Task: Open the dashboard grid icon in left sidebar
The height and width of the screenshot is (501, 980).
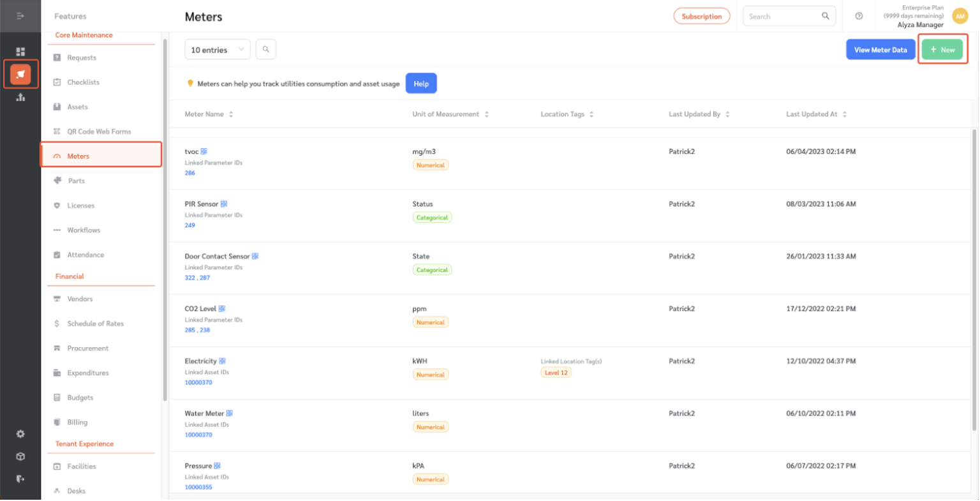Action: coord(20,51)
